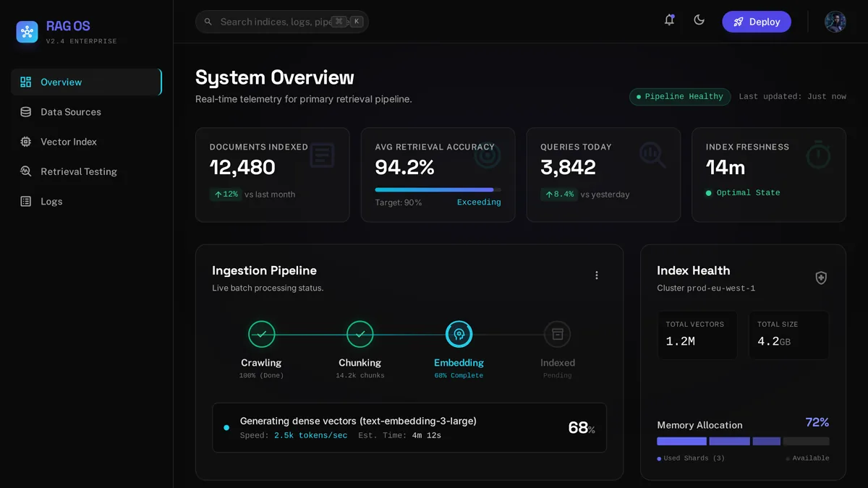Image resolution: width=868 pixels, height=488 pixels.
Task: Go to Vector Index page
Action: (86, 142)
